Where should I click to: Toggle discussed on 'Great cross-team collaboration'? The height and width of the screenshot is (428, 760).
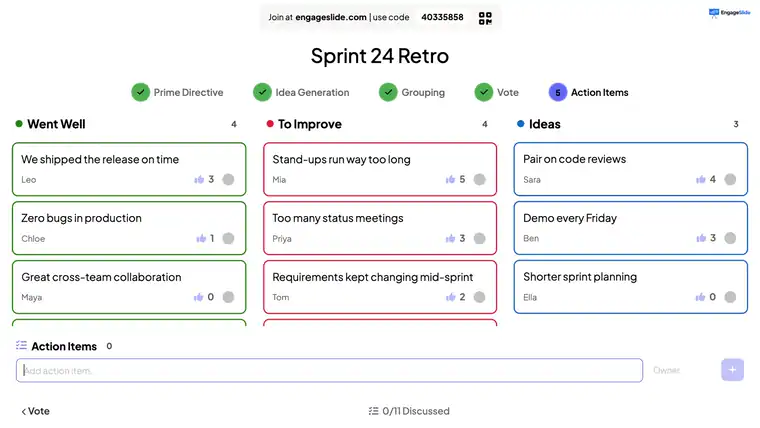click(x=228, y=297)
